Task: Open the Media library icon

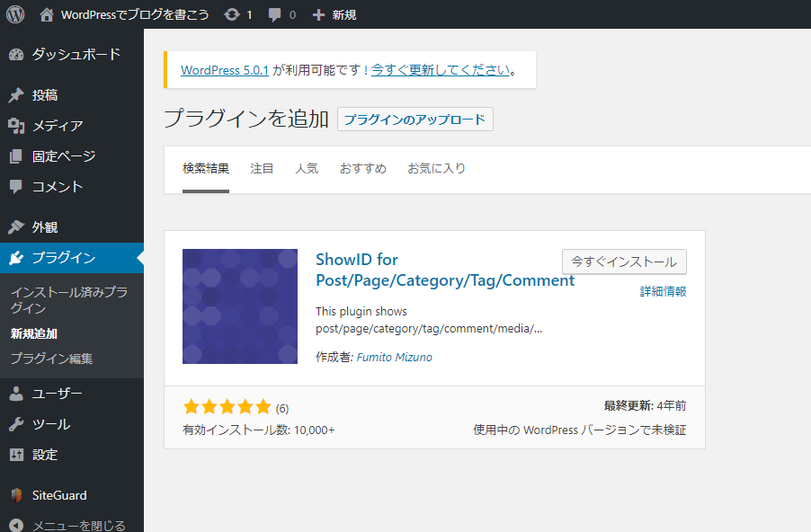Action: coord(16,126)
